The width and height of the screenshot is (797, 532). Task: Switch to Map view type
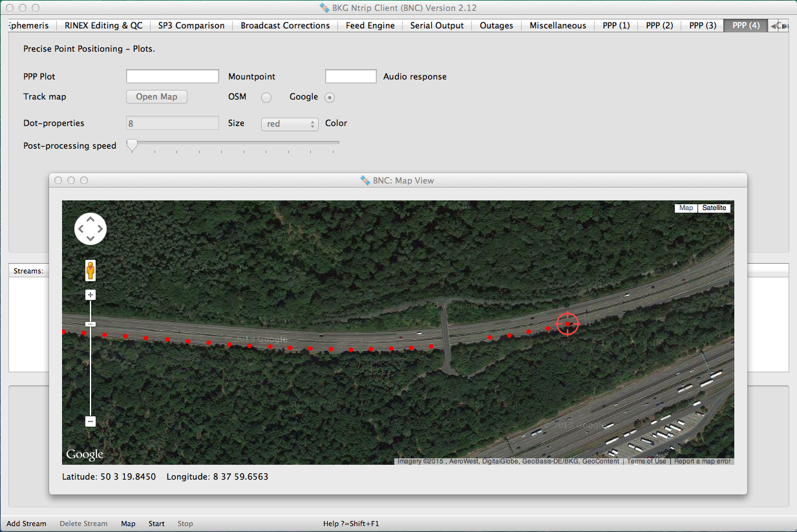pyautogui.click(x=686, y=208)
